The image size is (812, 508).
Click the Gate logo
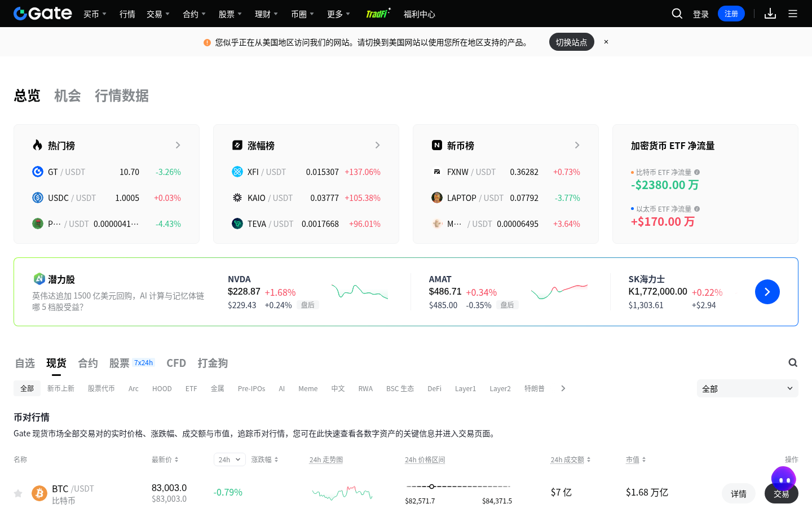click(43, 14)
